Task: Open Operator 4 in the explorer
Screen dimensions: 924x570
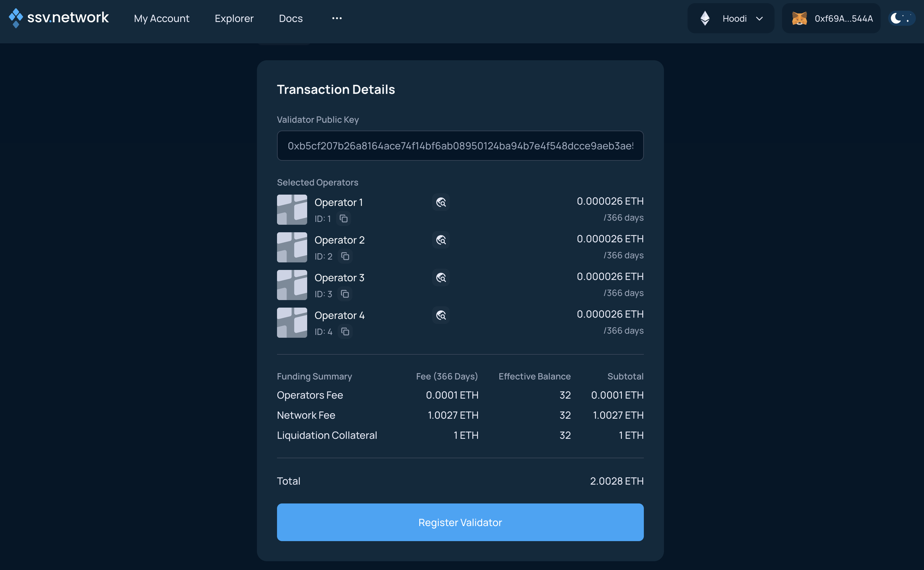Action: (x=441, y=315)
